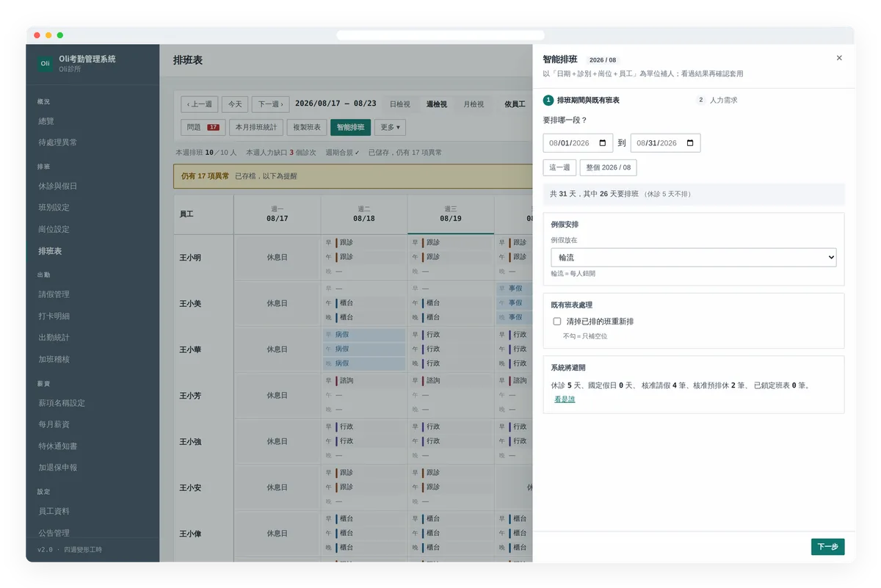Open the 更多 dropdown menu

pyautogui.click(x=390, y=127)
